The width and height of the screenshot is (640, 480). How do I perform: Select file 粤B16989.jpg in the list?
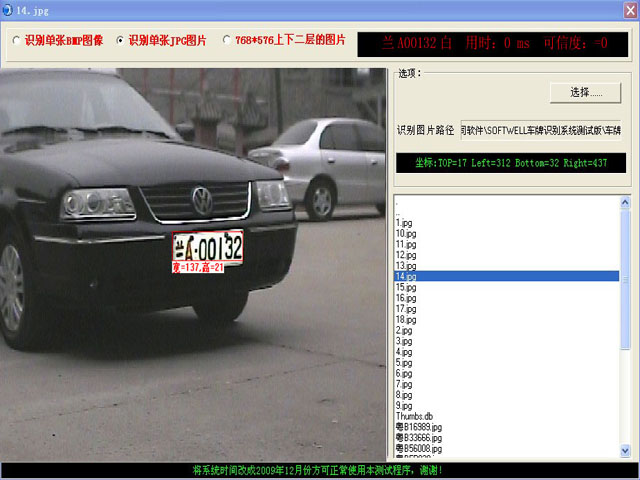coord(418,427)
